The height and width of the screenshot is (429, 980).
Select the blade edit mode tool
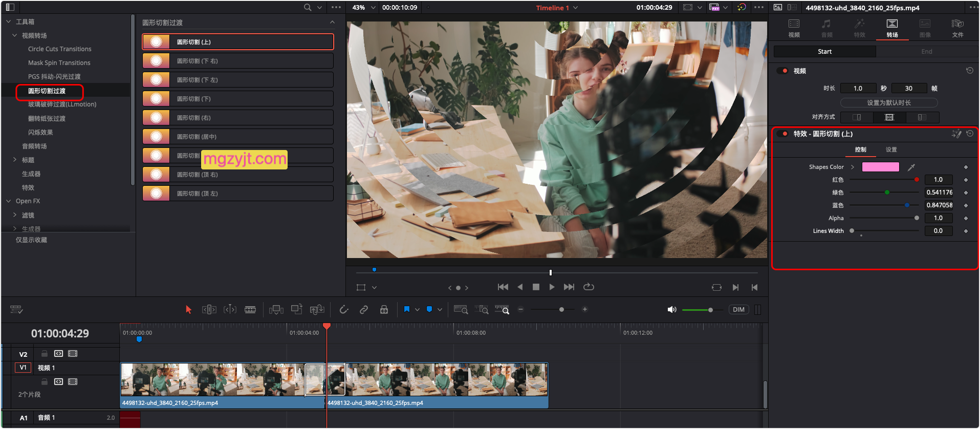[x=250, y=310]
